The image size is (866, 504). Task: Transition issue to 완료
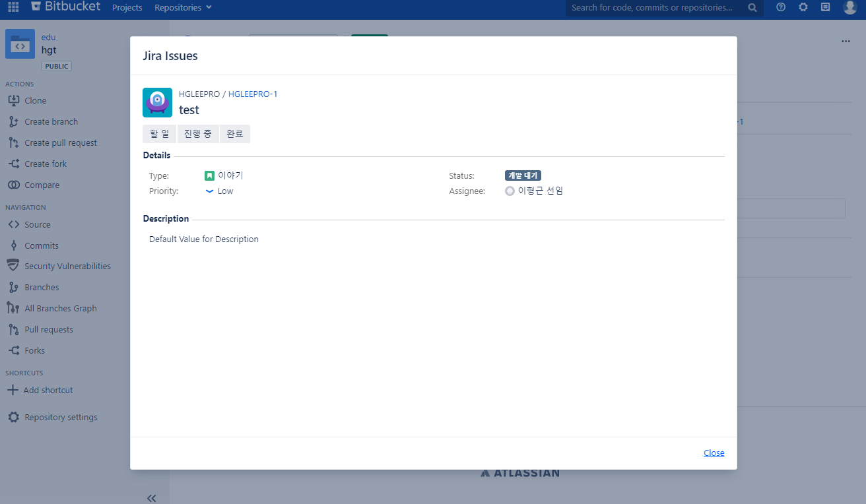(x=235, y=134)
